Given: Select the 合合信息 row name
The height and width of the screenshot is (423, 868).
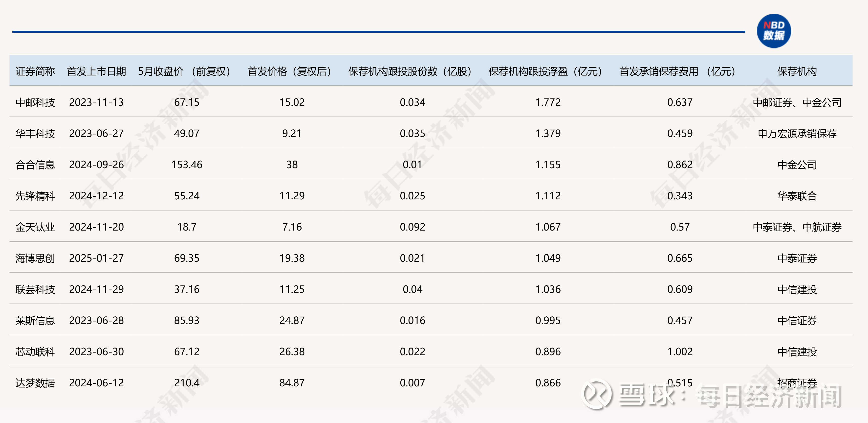Looking at the screenshot, I should coord(35,164).
